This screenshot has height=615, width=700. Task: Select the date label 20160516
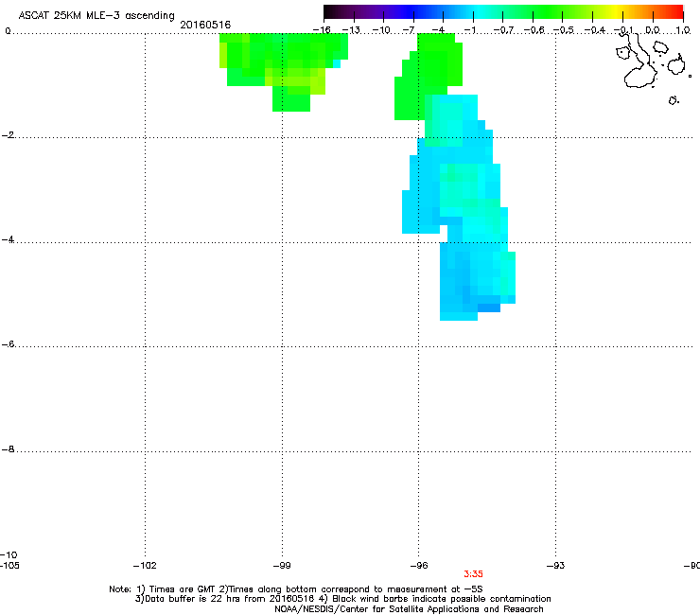[x=205, y=25]
